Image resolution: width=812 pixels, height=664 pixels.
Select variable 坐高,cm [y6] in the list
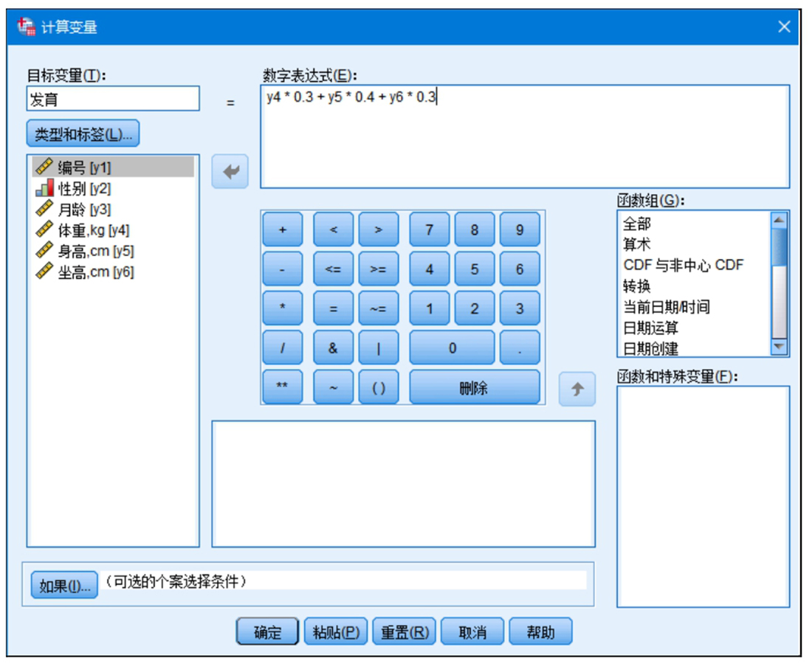pyautogui.click(x=112, y=272)
